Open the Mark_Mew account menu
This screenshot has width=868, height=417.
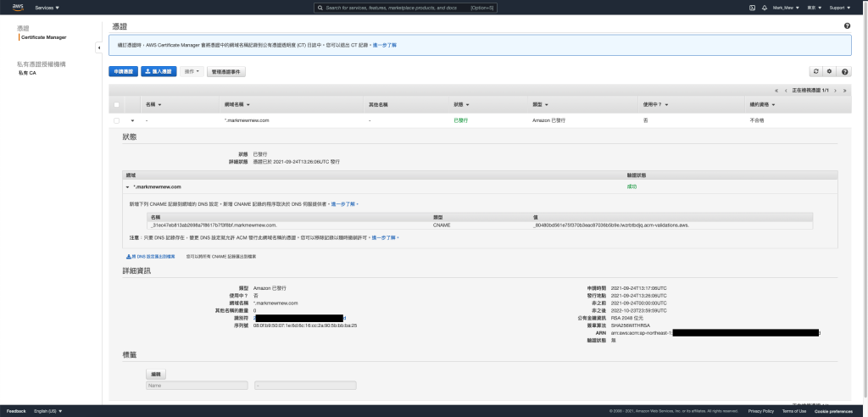[786, 8]
